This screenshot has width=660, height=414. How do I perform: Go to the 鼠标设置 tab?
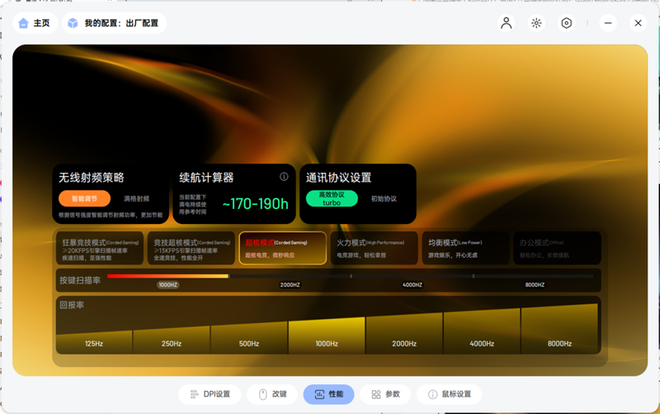pyautogui.click(x=449, y=394)
